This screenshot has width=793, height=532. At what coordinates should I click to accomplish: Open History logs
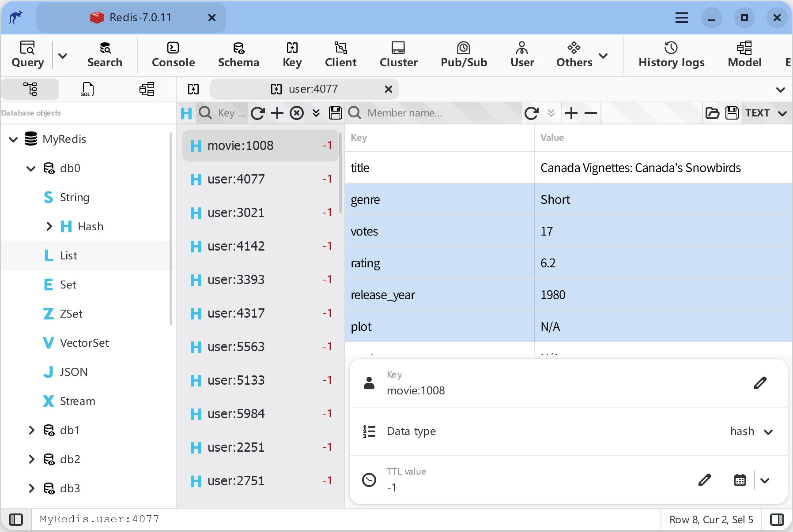(671, 55)
